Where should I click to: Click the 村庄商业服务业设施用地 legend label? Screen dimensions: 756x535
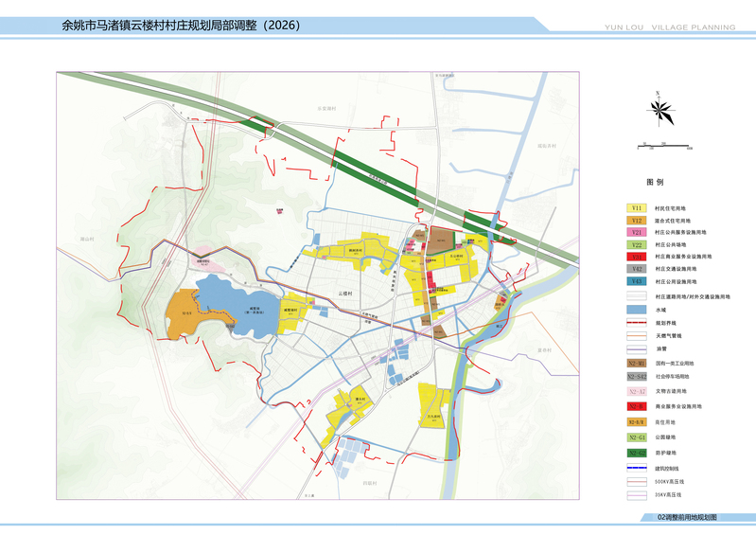tap(683, 257)
